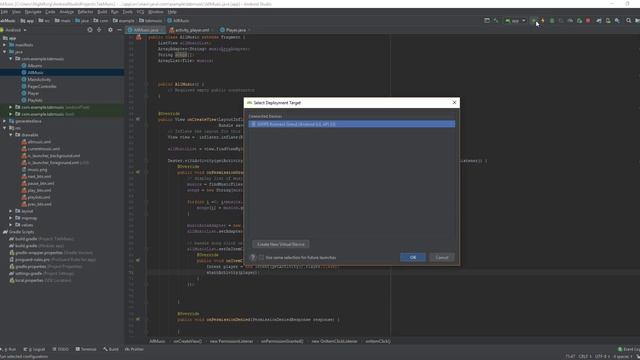The width and height of the screenshot is (640, 360).
Task: Click the Make Project hammer icon
Action: (x=496, y=20)
